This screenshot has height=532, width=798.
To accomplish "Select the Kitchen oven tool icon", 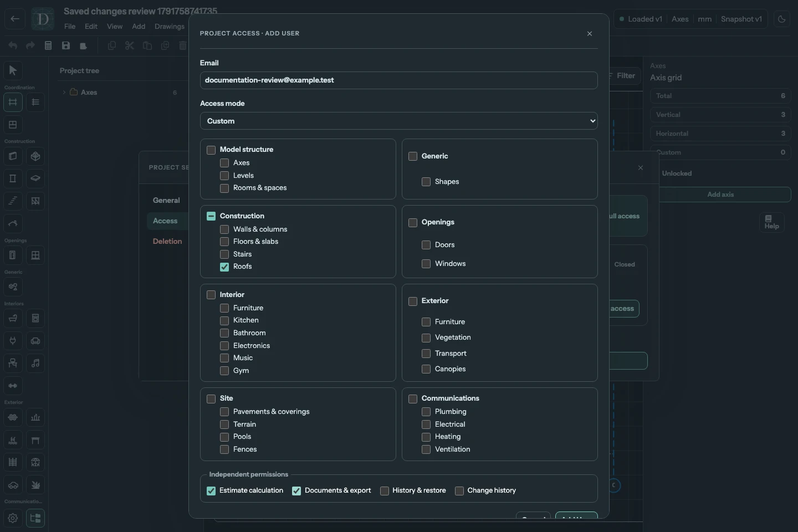I will (35, 318).
